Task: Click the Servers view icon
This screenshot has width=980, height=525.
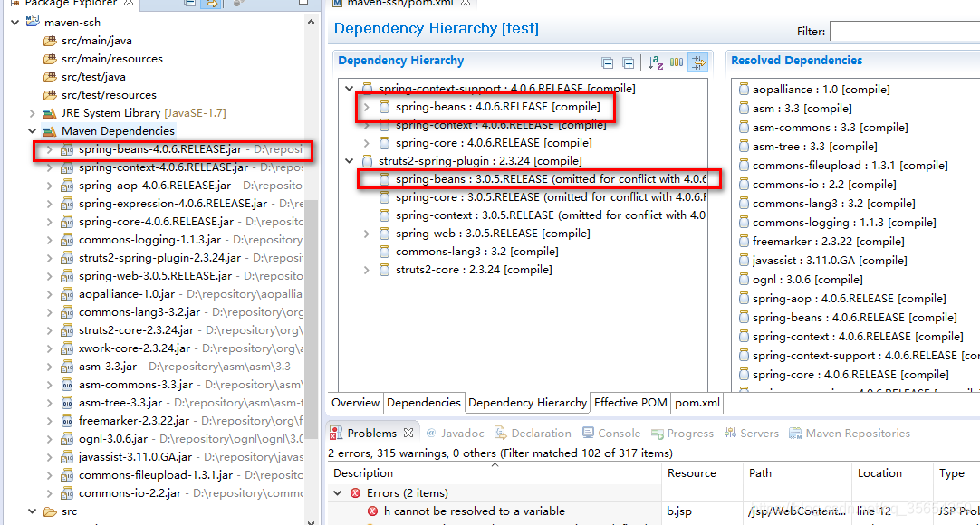Action: tap(730, 434)
